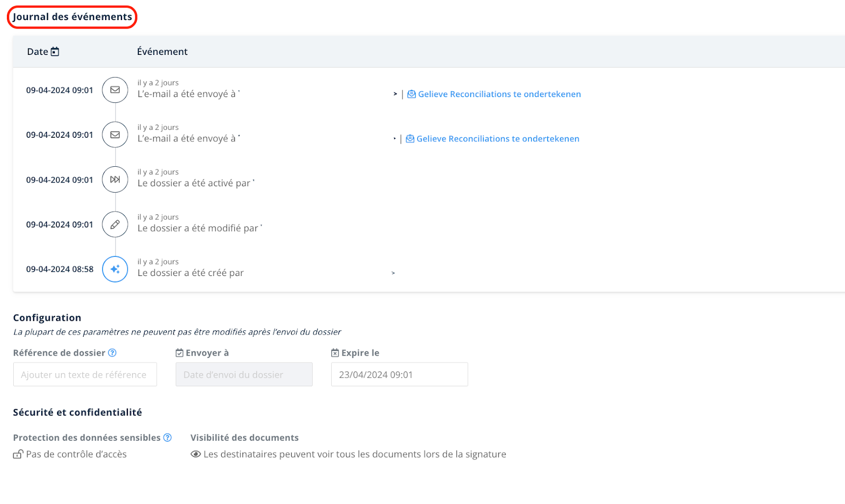Expand arrow in dossier created row
The width and height of the screenshot is (845, 504).
393,273
